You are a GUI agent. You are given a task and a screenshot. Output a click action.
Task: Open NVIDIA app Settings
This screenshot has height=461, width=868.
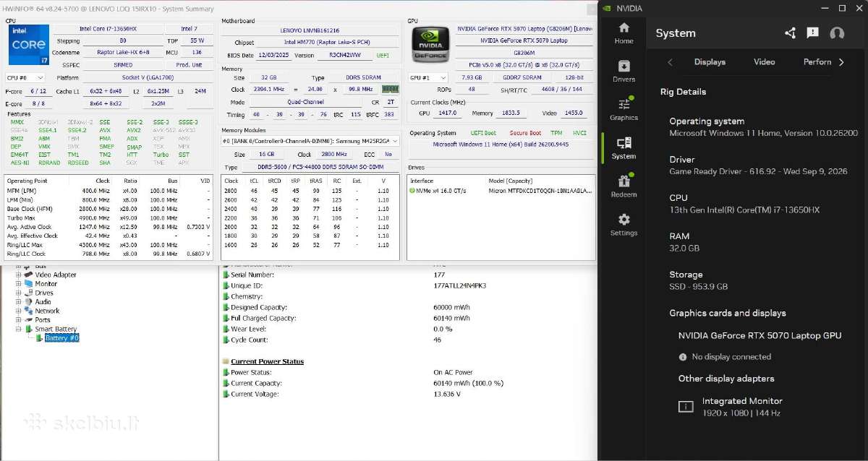pos(624,225)
